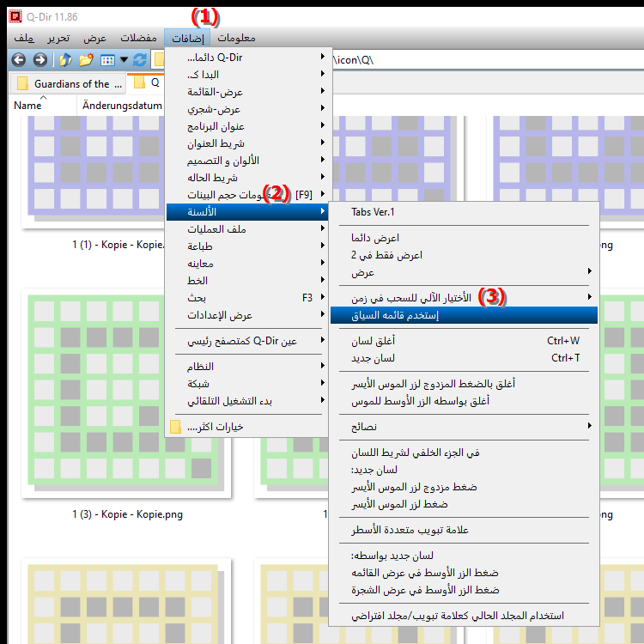Toggle ضغط لزر الموس الأيسر option
Image resolution: width=644 pixels, height=644 pixels.
coord(464,504)
